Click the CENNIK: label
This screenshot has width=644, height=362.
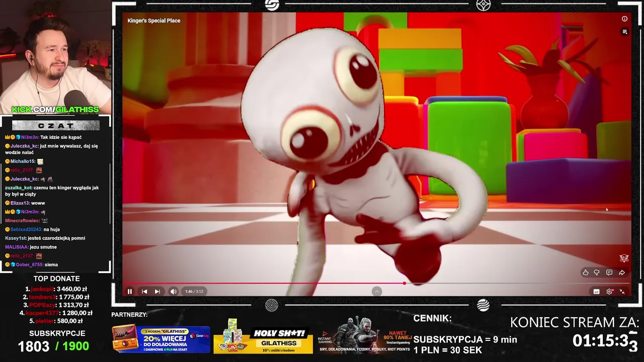pos(432,318)
